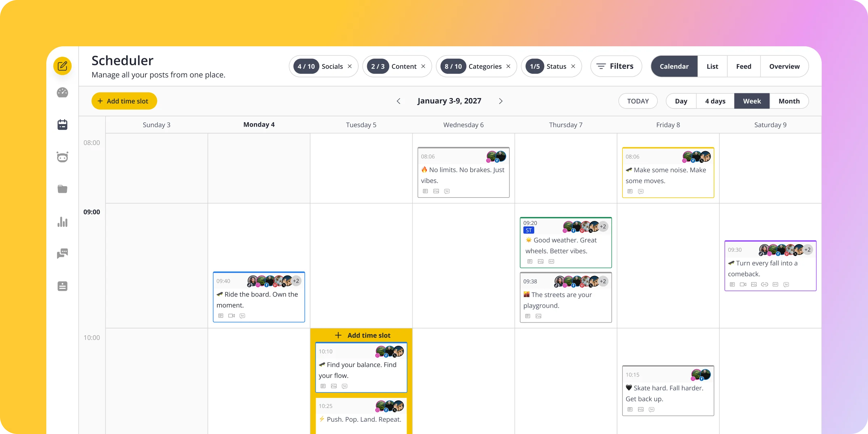This screenshot has width=868, height=434.
Task: Go to previous week with left chevron
Action: (399, 101)
